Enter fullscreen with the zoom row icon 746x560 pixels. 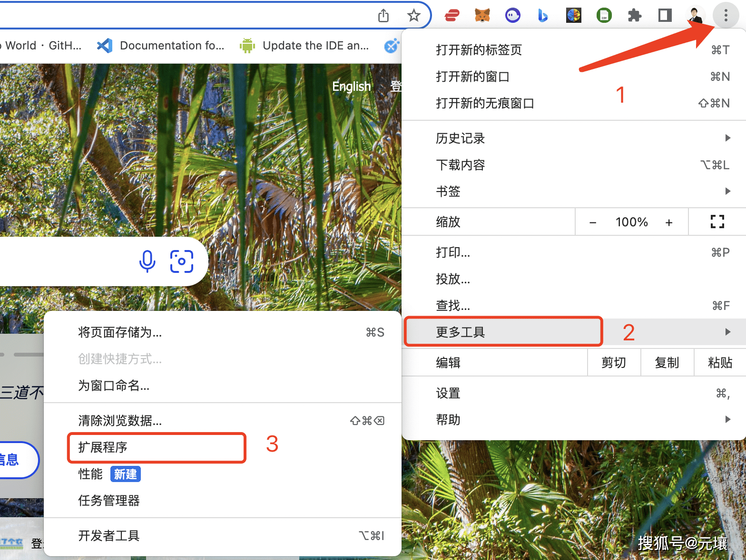pos(717,222)
